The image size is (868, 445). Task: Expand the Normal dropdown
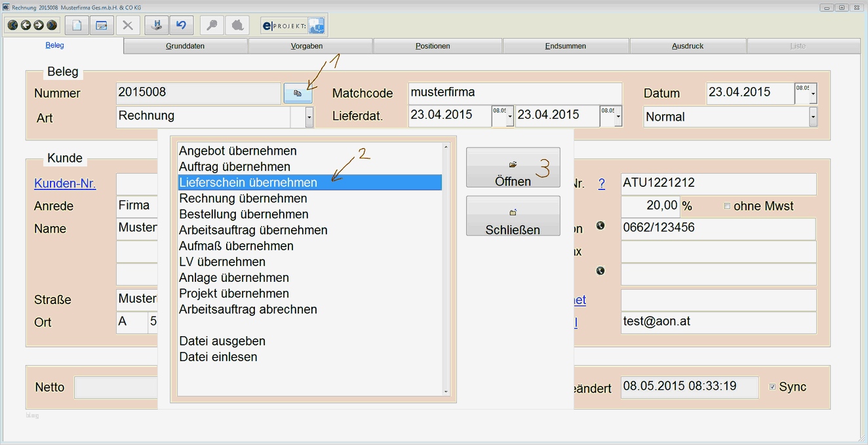point(813,117)
